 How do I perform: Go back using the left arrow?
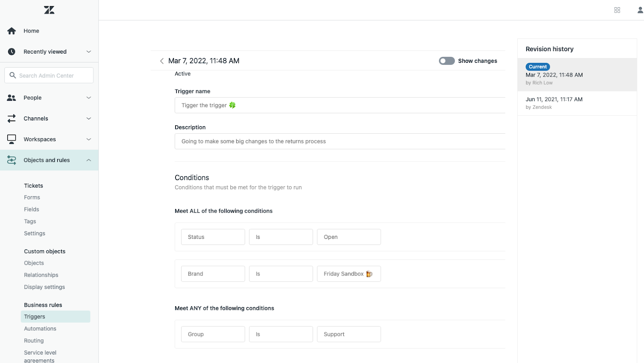pyautogui.click(x=162, y=61)
